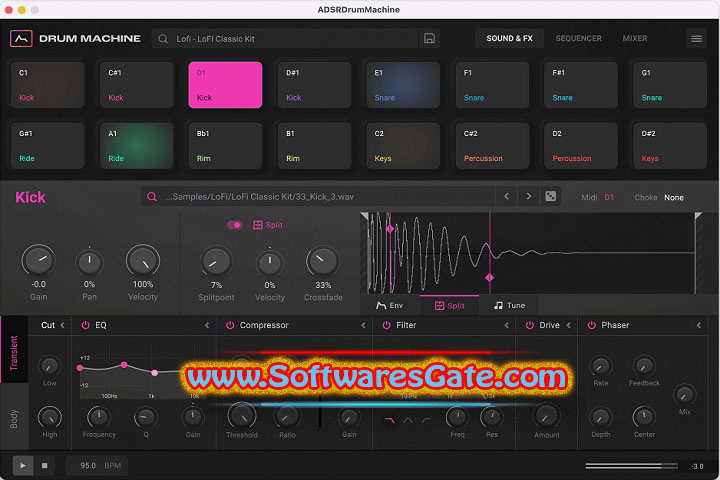Click the Splitpoint knob
This screenshot has width=720, height=480.
click(216, 262)
